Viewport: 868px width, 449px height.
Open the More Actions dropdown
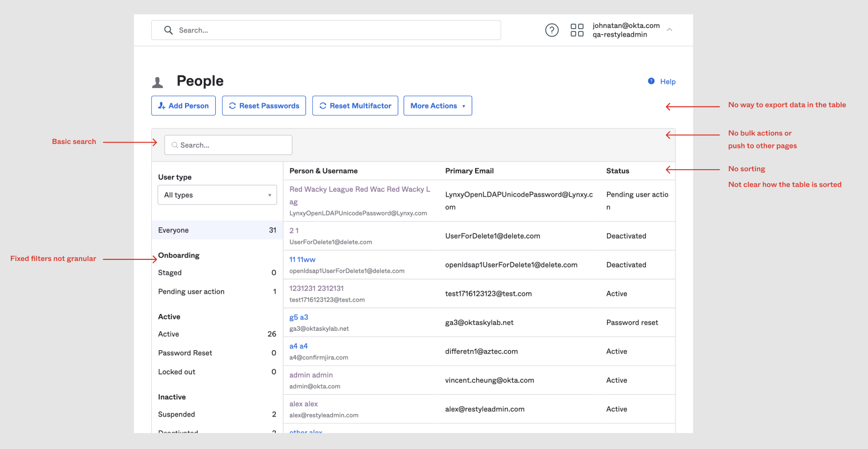pos(437,106)
